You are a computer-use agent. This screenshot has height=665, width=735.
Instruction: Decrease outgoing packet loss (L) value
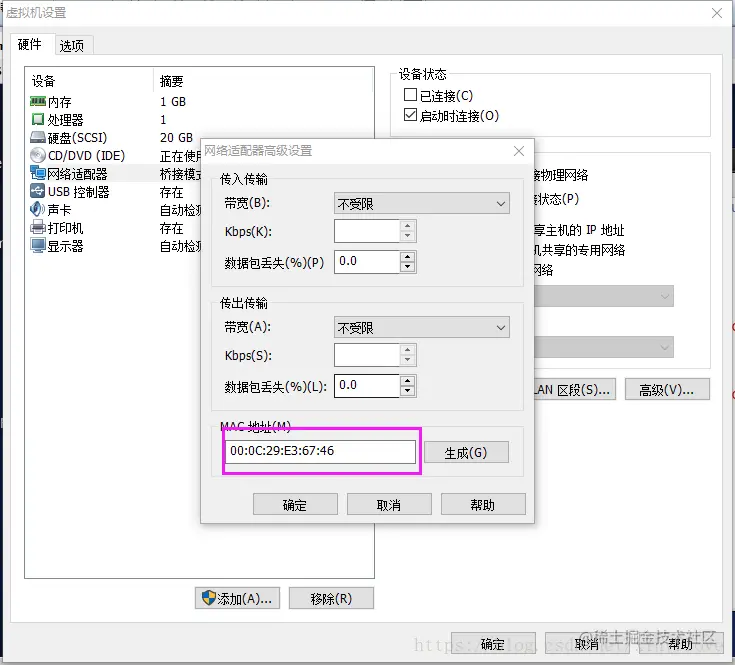[x=407, y=391]
